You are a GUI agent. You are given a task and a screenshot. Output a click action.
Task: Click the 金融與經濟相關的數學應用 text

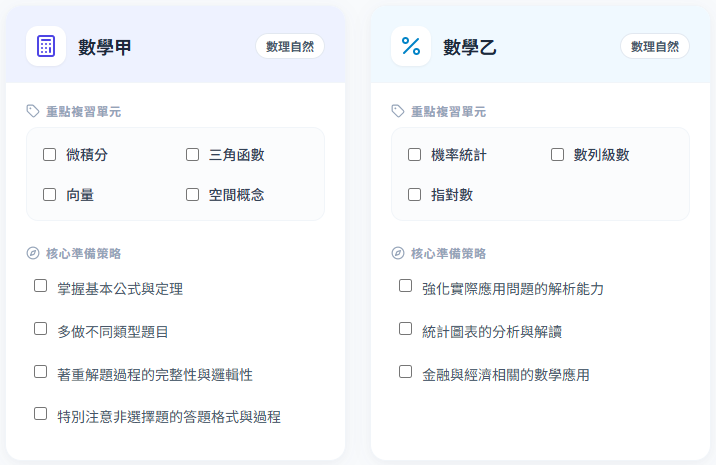(506, 375)
